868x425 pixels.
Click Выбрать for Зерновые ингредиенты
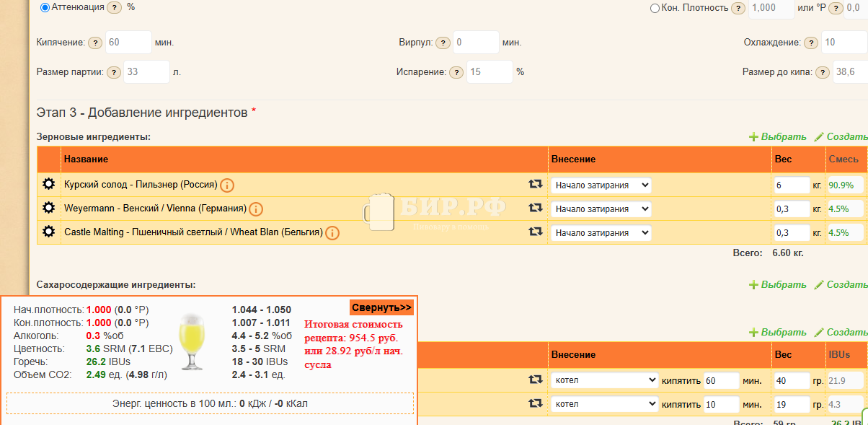778,137
